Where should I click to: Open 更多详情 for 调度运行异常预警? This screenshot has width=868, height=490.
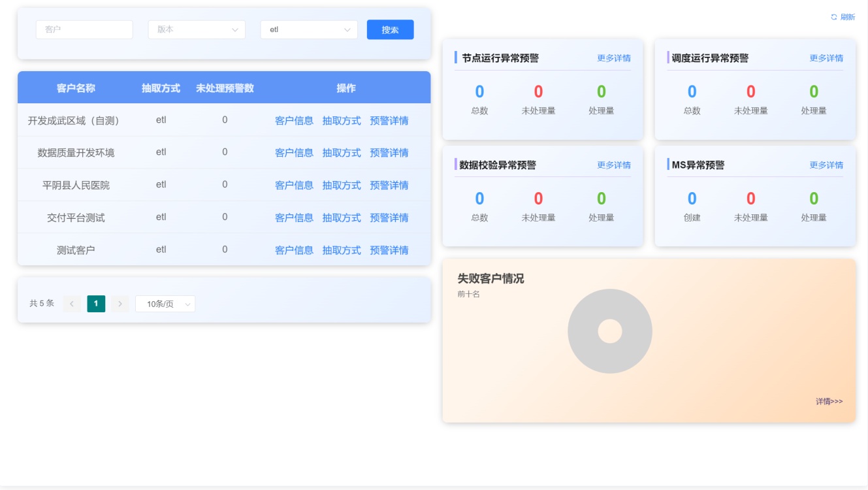click(826, 58)
